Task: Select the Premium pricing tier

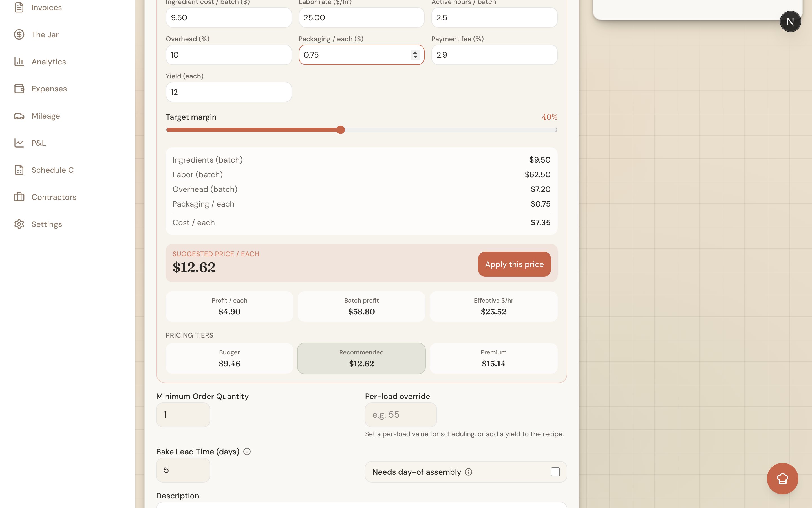Action: point(494,358)
